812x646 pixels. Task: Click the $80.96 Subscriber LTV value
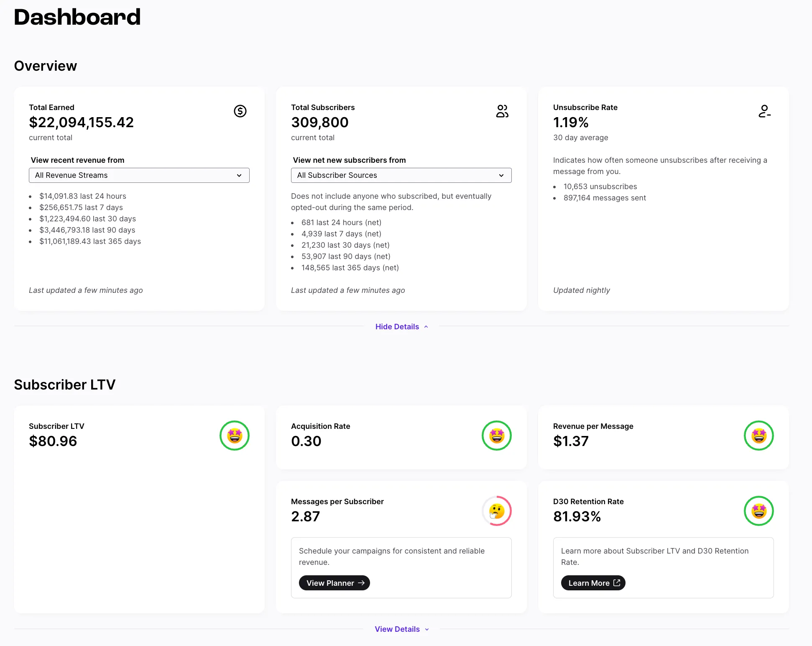tap(53, 441)
